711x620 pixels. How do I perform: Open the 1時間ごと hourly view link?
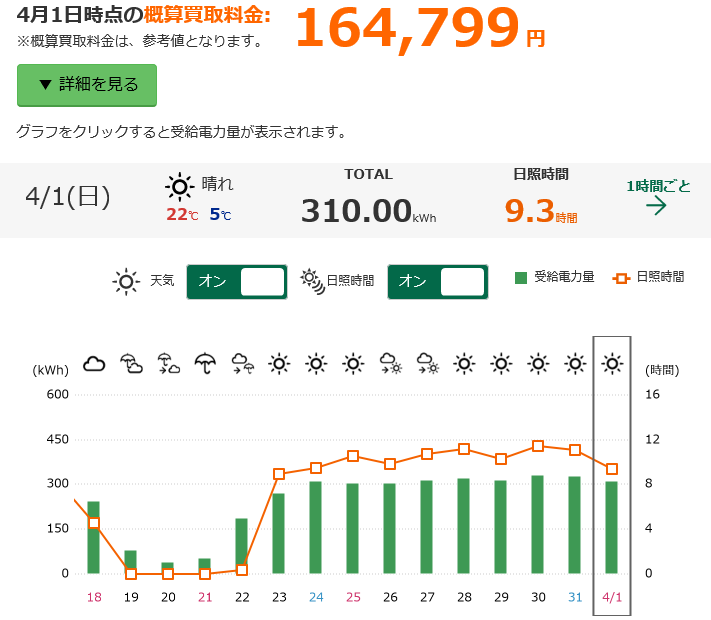tap(658, 186)
